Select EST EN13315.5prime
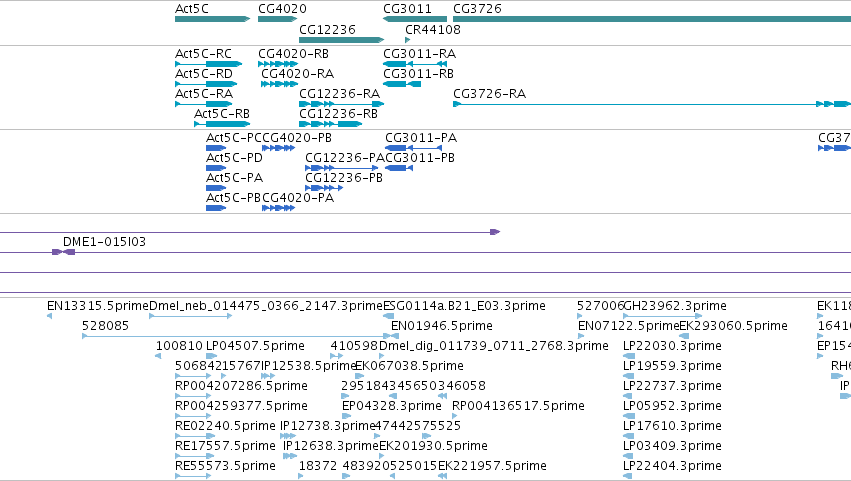This screenshot has width=851, height=481. pos(98,306)
